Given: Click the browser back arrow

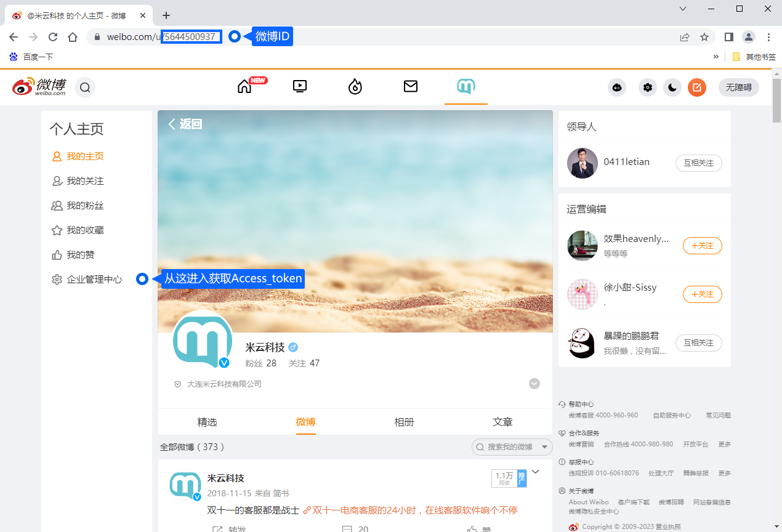Looking at the screenshot, I should [x=14, y=37].
